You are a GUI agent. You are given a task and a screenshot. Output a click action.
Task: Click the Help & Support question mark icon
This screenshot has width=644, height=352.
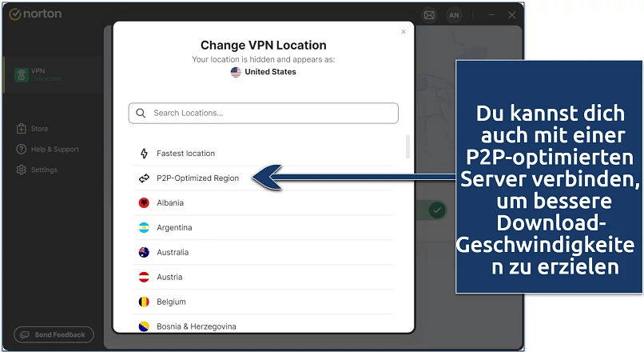point(22,150)
